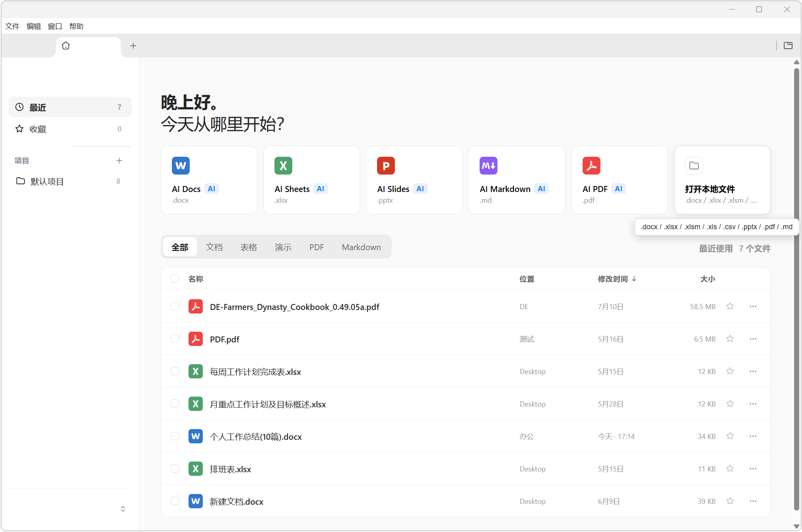The height and width of the screenshot is (532, 802).
Task: Select 收藏 in the sidebar
Action: click(x=70, y=129)
